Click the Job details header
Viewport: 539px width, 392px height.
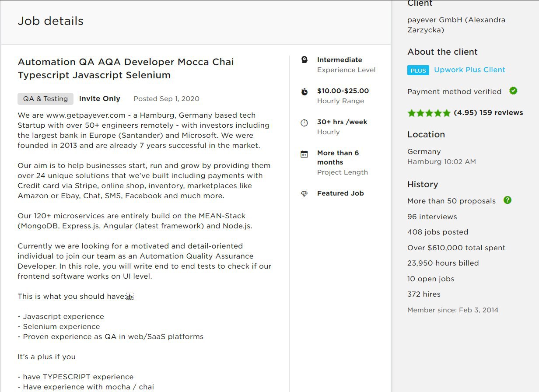51,21
